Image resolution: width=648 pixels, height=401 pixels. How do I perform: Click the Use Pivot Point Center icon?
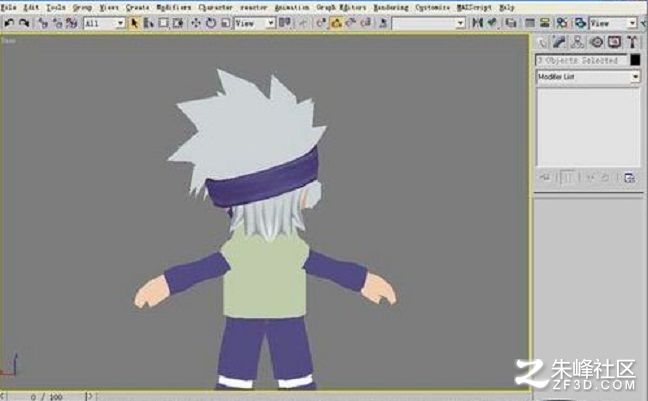pyautogui.click(x=285, y=23)
